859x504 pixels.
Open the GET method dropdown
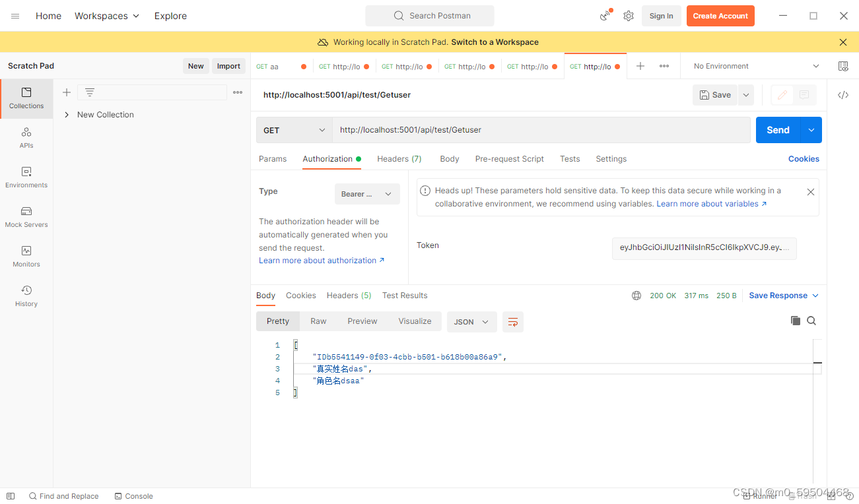point(293,130)
